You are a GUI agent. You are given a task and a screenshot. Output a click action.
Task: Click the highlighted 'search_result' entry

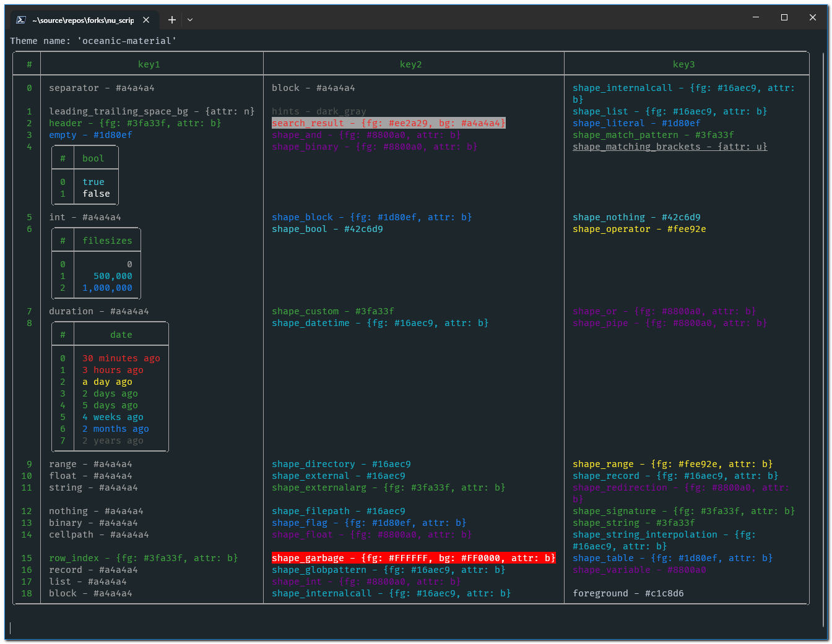389,123
